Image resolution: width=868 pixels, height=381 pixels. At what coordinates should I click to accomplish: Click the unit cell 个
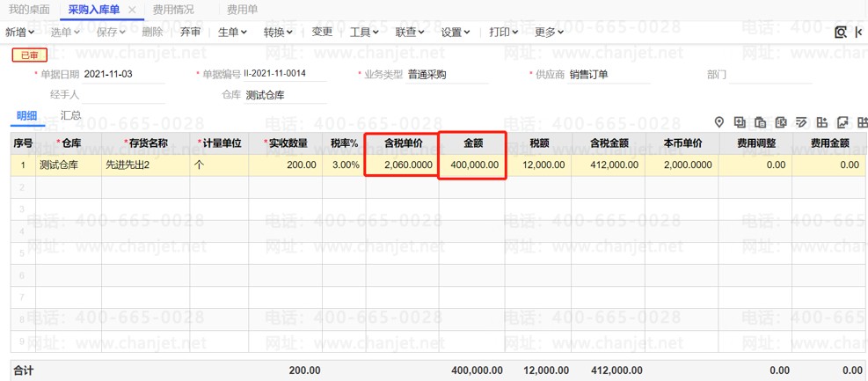tap(219, 165)
